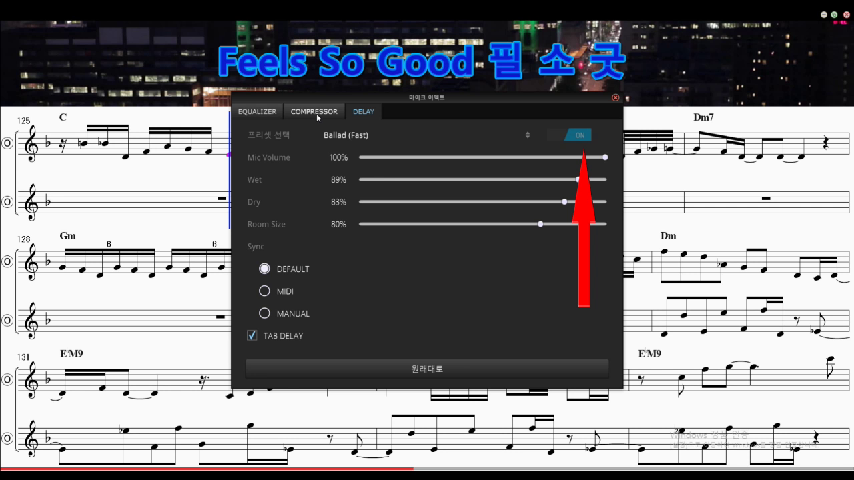Image resolution: width=854 pixels, height=480 pixels.
Task: Click the Dm chord symbol in the second system
Action: pyautogui.click(x=668, y=236)
